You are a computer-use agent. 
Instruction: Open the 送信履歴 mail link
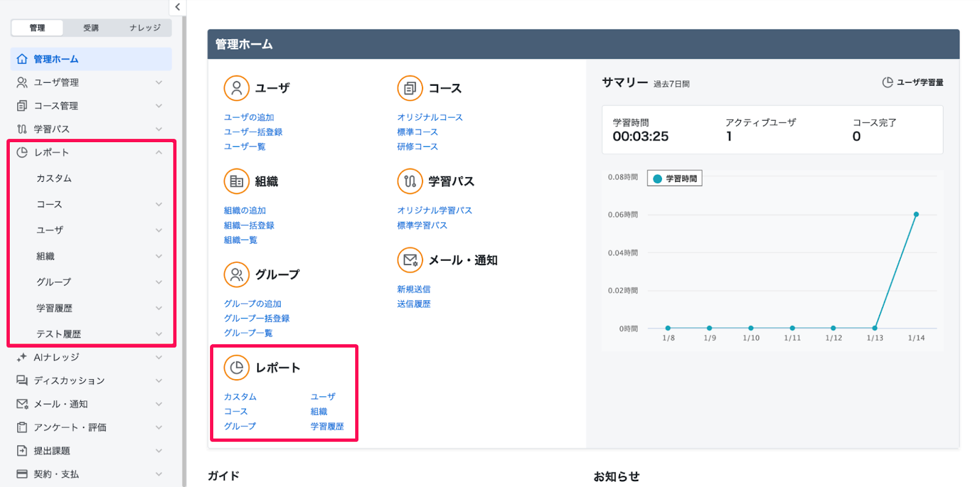pos(413,304)
